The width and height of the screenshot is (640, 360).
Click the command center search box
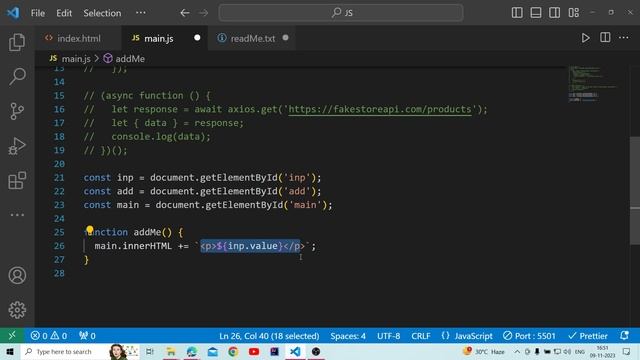341,13
